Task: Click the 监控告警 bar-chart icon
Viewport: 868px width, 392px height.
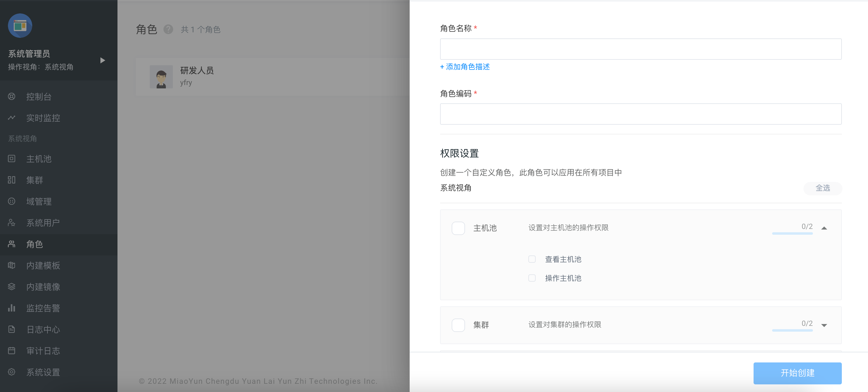Action: tap(12, 308)
